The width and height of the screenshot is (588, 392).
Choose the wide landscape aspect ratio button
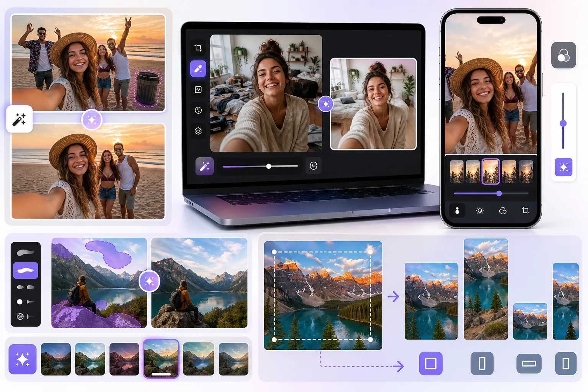pyautogui.click(x=529, y=364)
